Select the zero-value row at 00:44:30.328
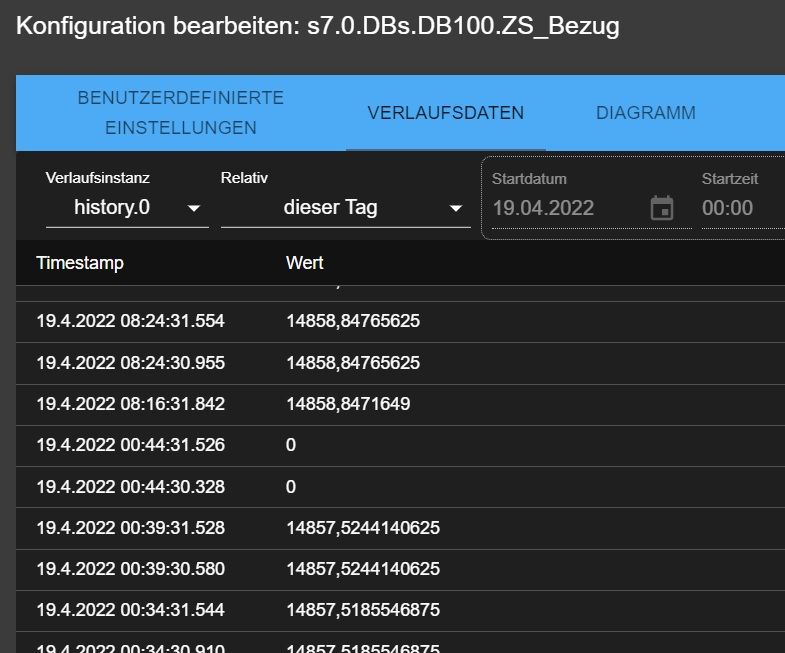Image resolution: width=785 pixels, height=653 pixels. point(401,487)
